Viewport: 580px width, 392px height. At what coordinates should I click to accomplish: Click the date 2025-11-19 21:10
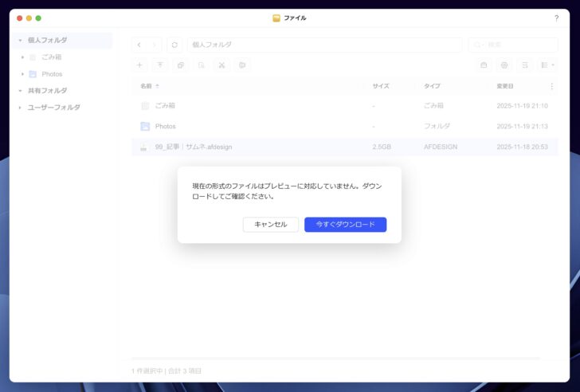[x=522, y=106]
